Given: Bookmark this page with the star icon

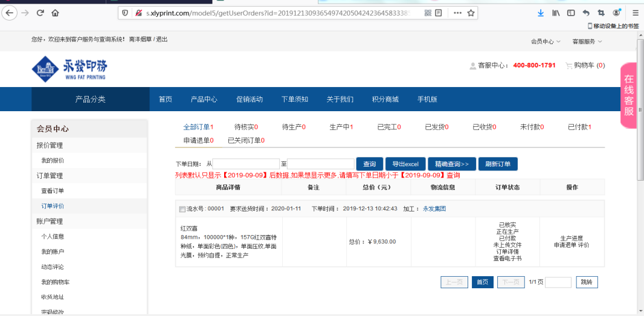Looking at the screenshot, I should click(471, 13).
